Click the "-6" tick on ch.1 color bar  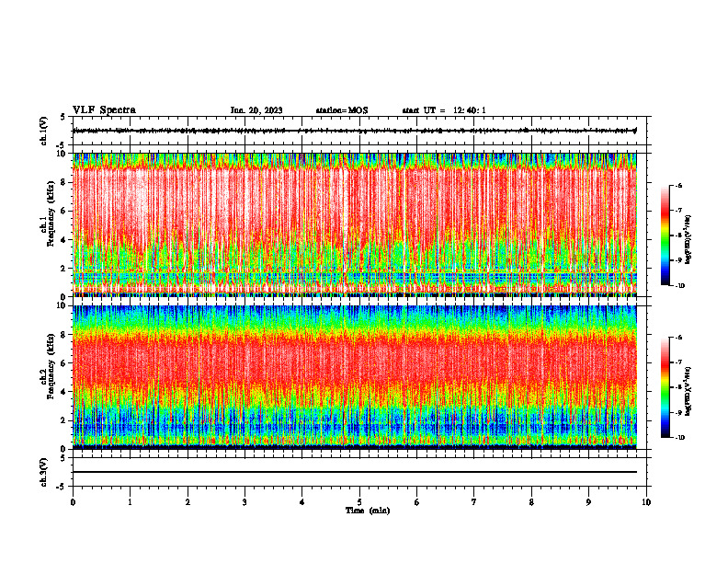coord(678,185)
